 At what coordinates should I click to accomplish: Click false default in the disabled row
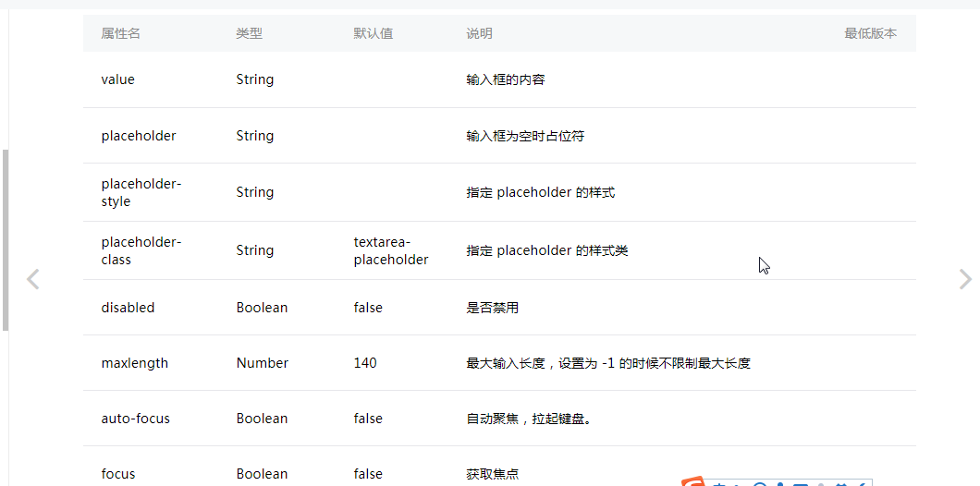tap(368, 308)
